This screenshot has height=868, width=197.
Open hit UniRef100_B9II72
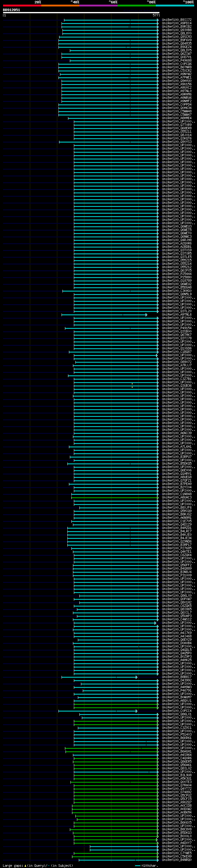click(x=176, y=20)
